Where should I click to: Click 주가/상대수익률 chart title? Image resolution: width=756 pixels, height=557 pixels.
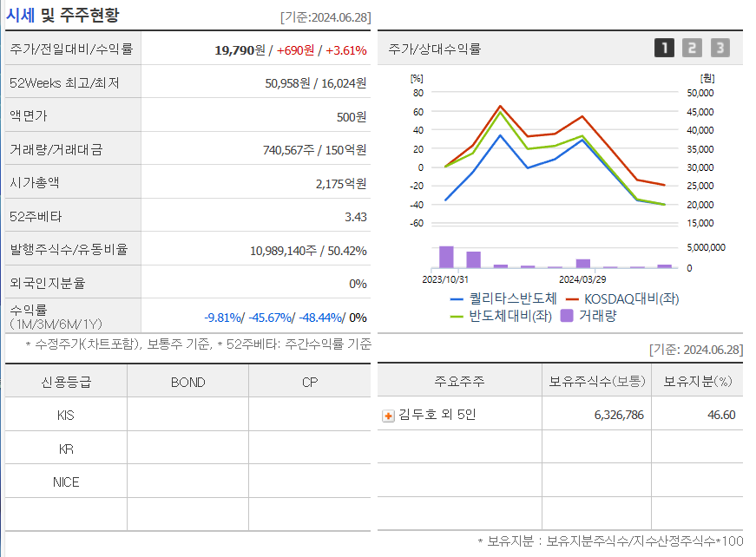(434, 49)
